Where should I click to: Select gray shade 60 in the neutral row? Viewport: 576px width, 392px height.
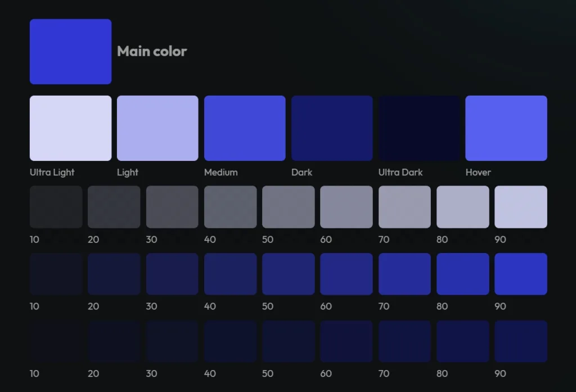pyautogui.click(x=346, y=207)
